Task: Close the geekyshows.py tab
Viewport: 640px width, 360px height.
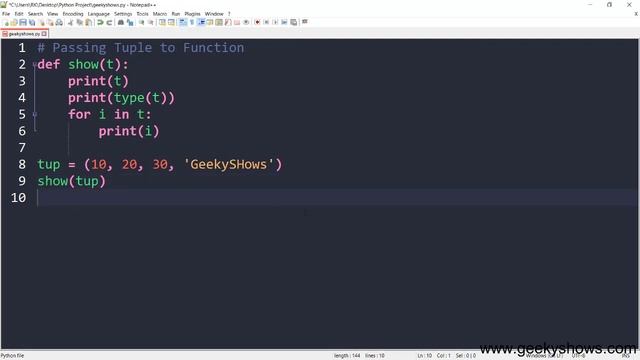Action: (x=44, y=34)
